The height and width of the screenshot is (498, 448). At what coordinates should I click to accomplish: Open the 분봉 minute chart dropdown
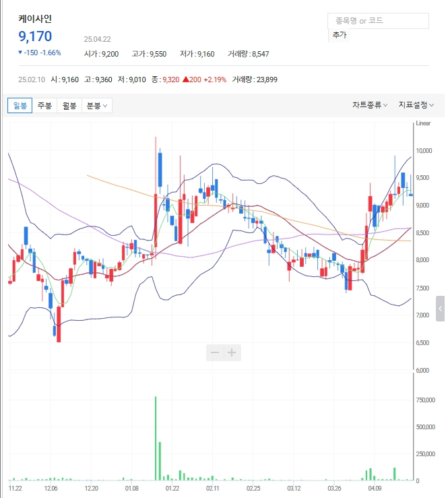pos(97,105)
